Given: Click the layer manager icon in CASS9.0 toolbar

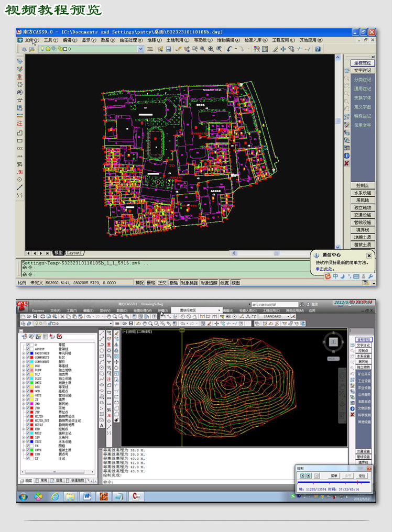Looking at the screenshot, I should 24,49.
